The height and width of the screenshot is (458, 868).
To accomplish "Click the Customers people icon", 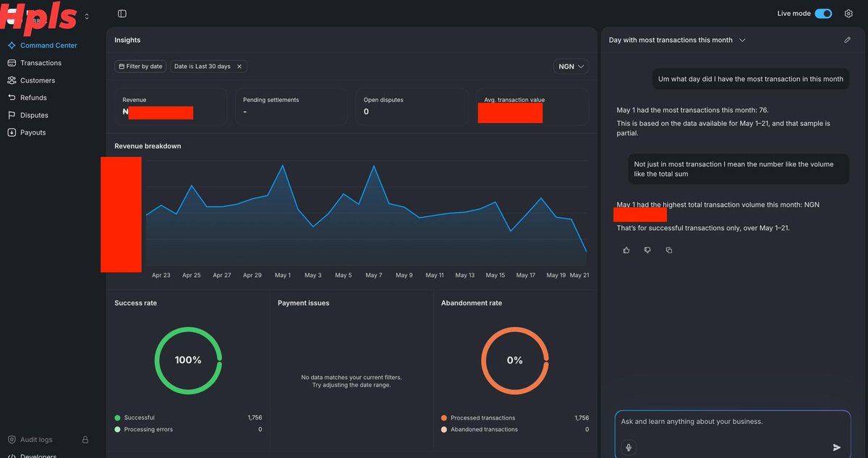I will (x=12, y=80).
